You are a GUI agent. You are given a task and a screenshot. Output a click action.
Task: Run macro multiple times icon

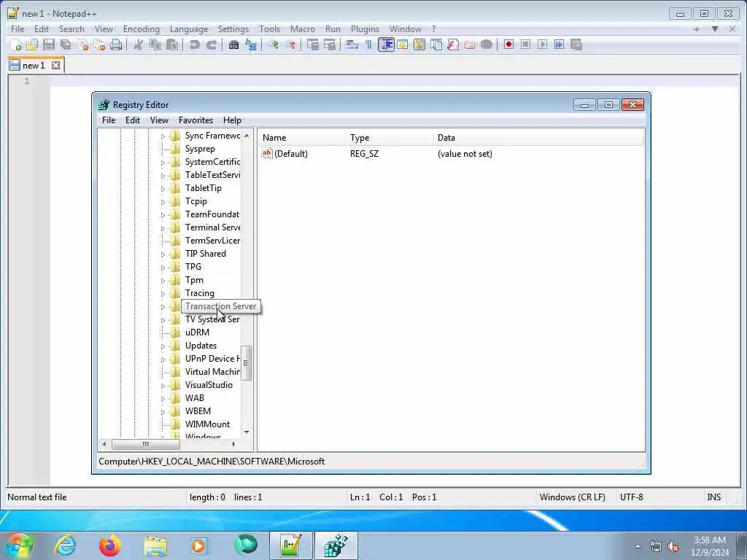pos(560,44)
